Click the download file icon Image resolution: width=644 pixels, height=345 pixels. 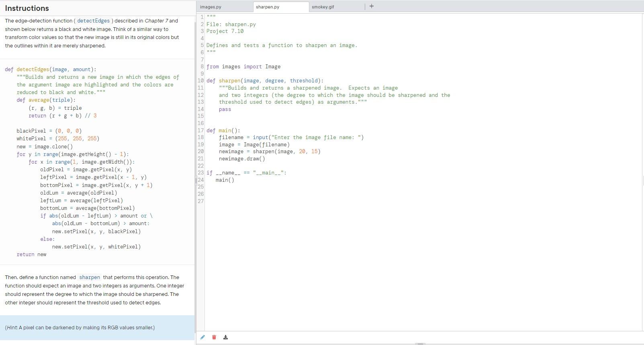225,337
